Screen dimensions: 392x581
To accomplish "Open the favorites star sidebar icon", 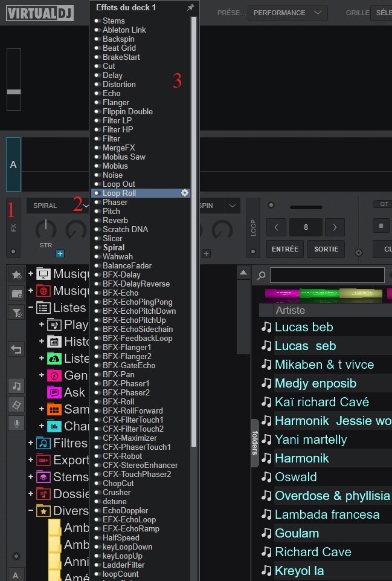I will point(16,274).
